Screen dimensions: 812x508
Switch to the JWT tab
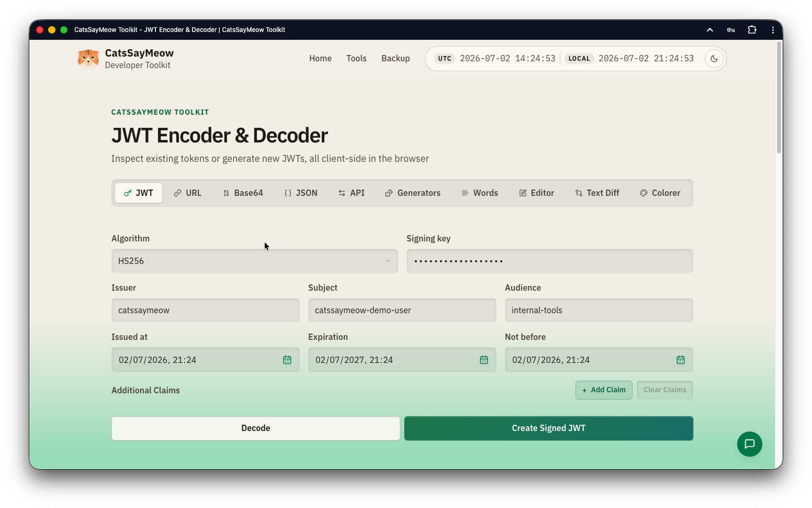click(139, 193)
